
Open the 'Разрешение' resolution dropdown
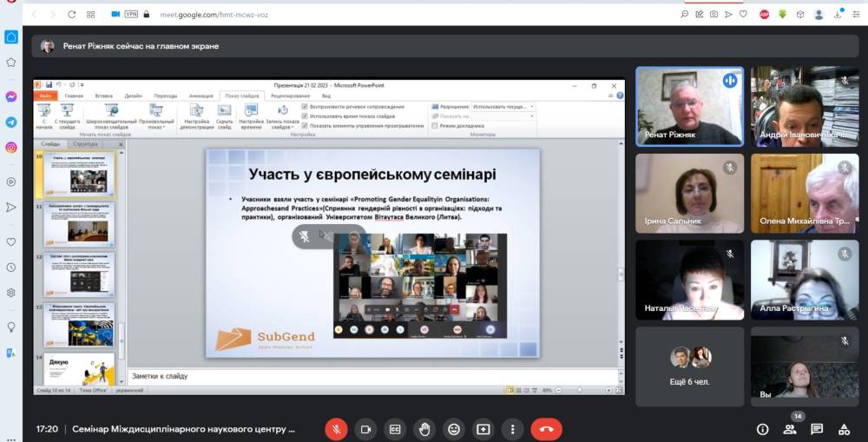point(503,106)
